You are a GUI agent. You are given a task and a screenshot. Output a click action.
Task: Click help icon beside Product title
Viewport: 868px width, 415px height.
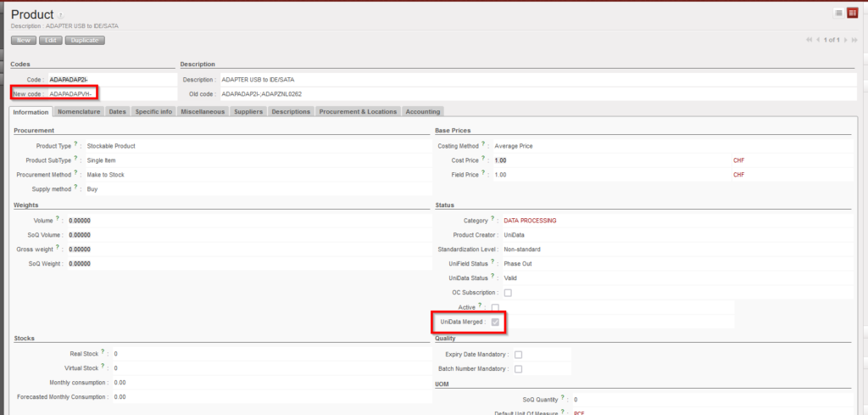(60, 16)
